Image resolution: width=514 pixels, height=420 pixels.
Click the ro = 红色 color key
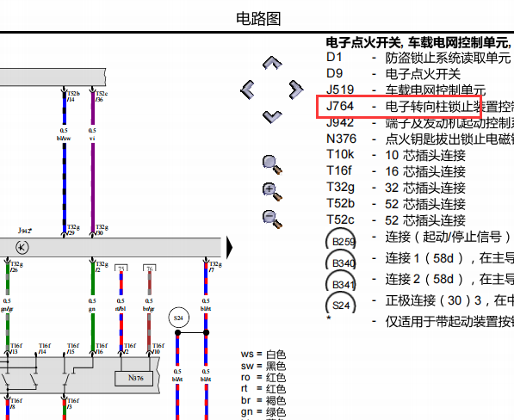tap(263, 377)
